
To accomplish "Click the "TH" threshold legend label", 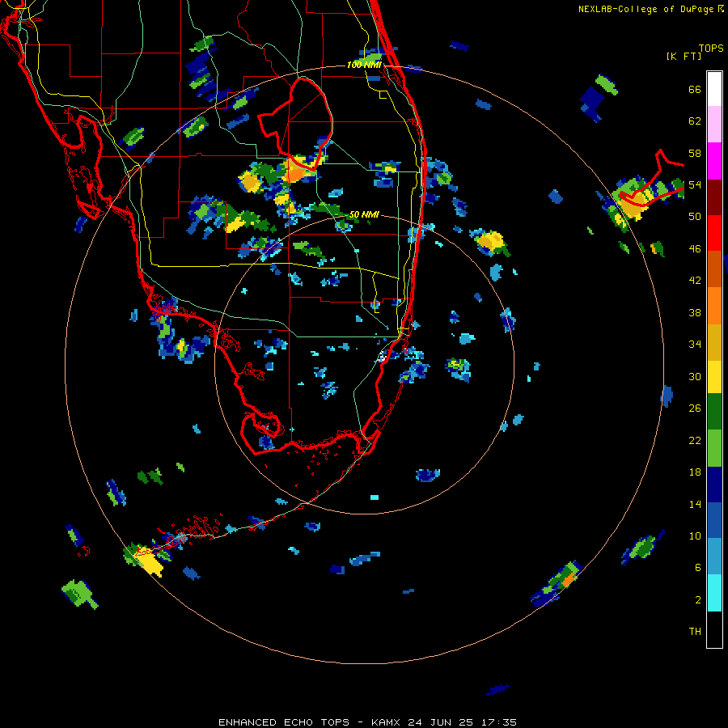I will click(x=695, y=632).
